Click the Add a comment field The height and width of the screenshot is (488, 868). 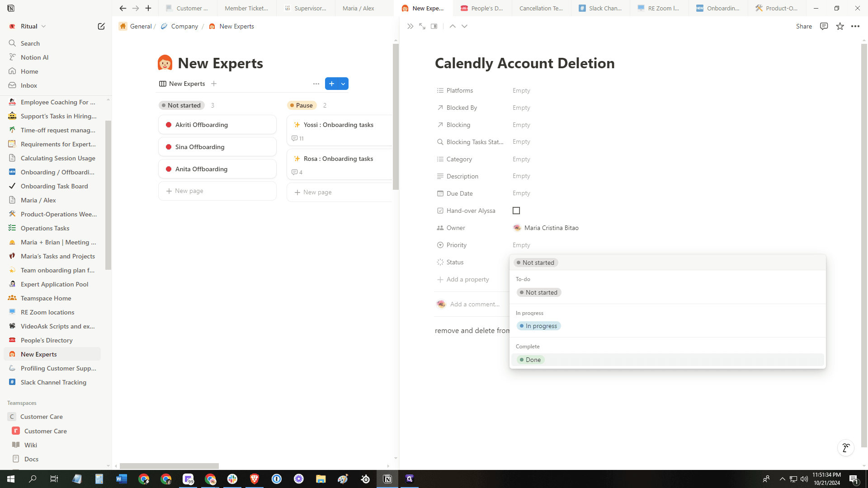pyautogui.click(x=475, y=304)
